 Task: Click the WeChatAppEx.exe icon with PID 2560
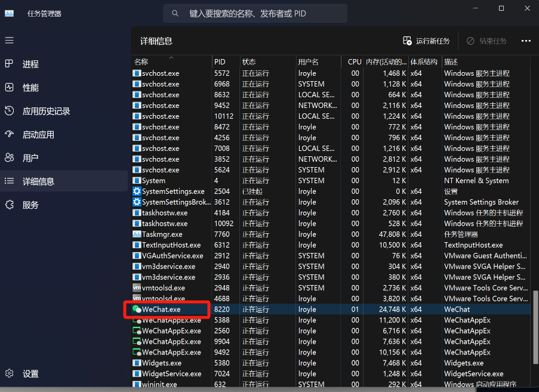[137, 331]
